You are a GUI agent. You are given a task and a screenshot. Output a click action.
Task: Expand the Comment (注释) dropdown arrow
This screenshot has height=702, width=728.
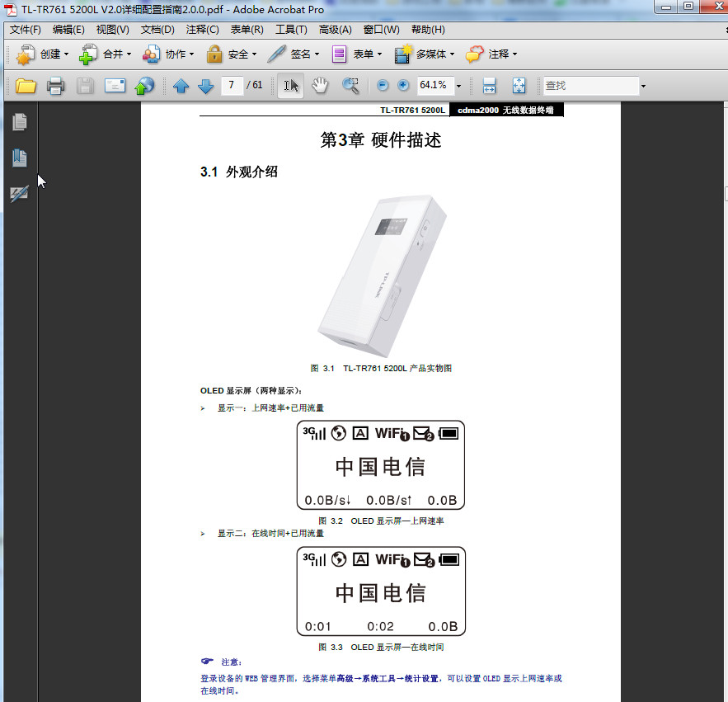[x=515, y=54]
